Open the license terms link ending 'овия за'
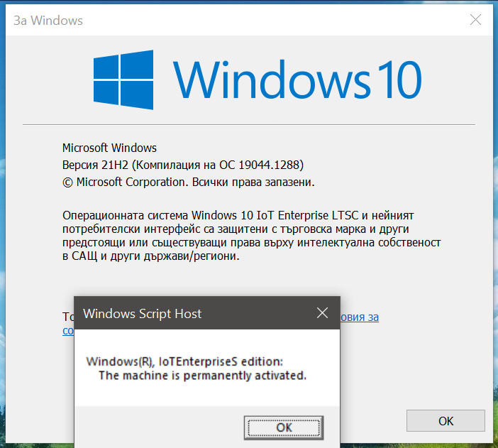This screenshot has height=448, width=498. pyautogui.click(x=360, y=317)
